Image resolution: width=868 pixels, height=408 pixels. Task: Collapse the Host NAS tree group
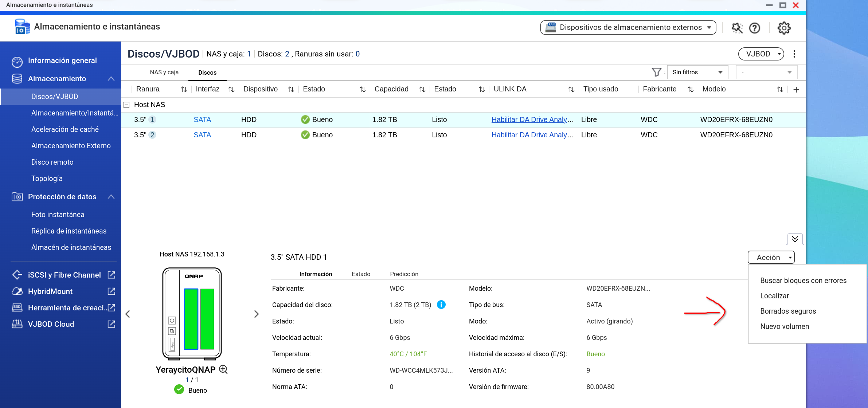(x=127, y=105)
